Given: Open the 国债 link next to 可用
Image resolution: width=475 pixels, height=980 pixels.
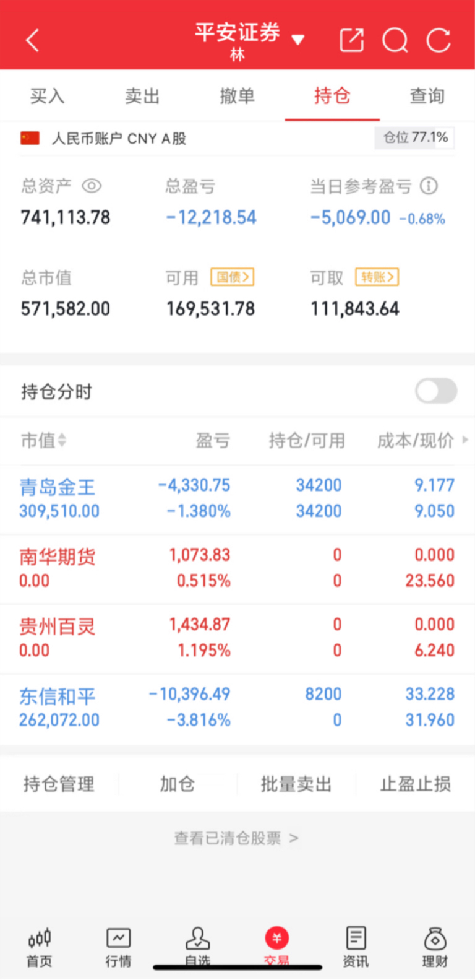Looking at the screenshot, I should click(x=233, y=277).
